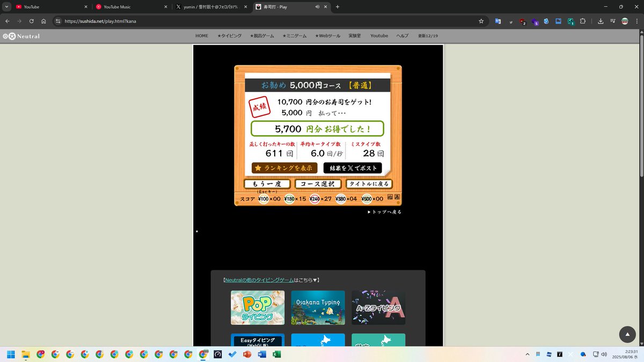Click the Neutral site logo
The height and width of the screenshot is (362, 644).
pyautogui.click(x=21, y=36)
